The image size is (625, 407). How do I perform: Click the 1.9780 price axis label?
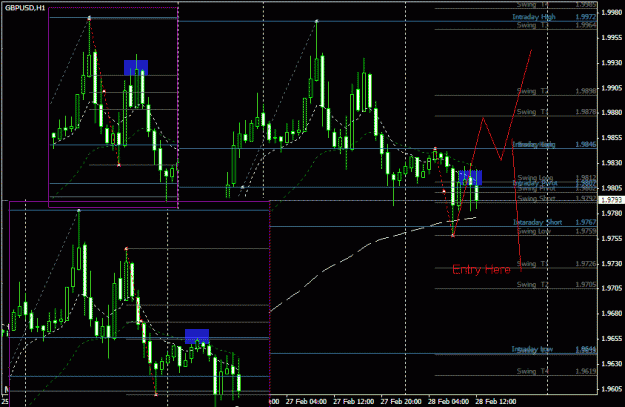tap(612, 213)
